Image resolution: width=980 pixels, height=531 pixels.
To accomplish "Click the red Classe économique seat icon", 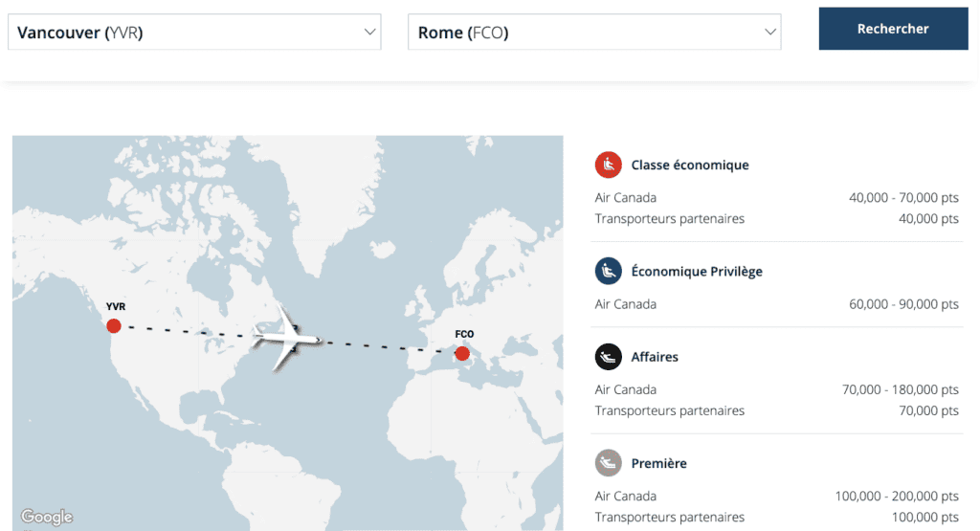I will click(x=609, y=165).
